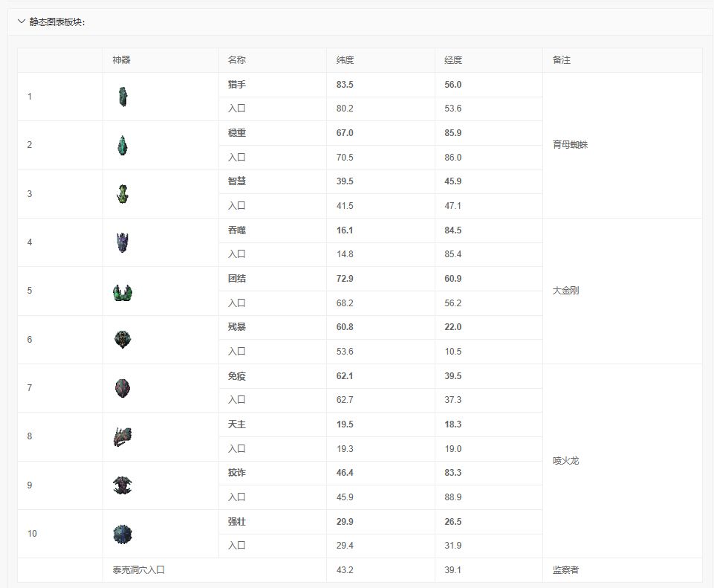Click latitude value 70.5
Image resolution: width=714 pixels, height=588 pixels.
point(345,158)
